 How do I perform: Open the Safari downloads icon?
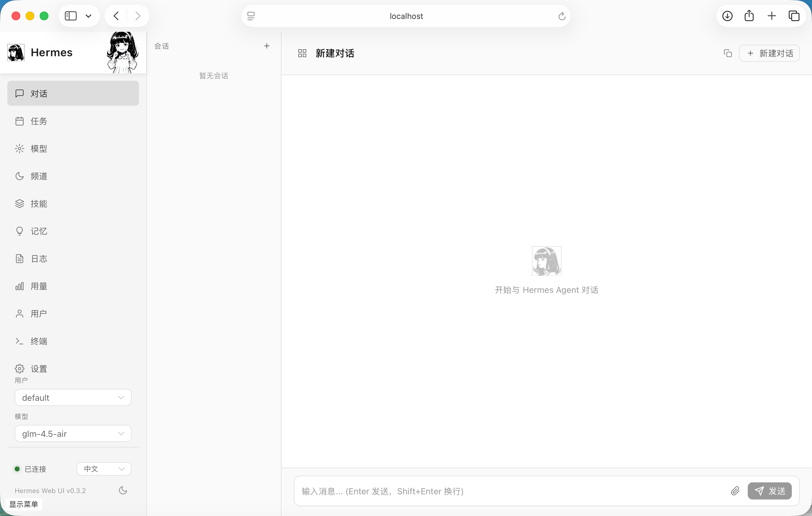[x=727, y=16]
